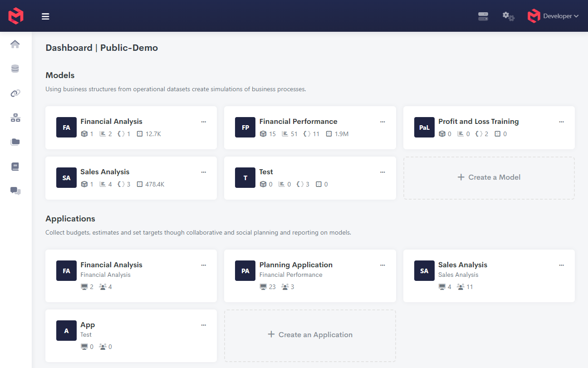Click the Home icon in the sidebar
Screen dimensions: 588x368
pyautogui.click(x=15, y=44)
